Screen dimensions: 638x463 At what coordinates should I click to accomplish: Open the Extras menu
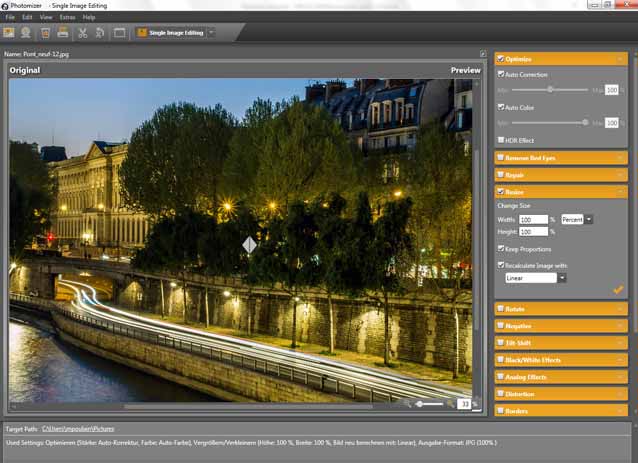tap(67, 17)
